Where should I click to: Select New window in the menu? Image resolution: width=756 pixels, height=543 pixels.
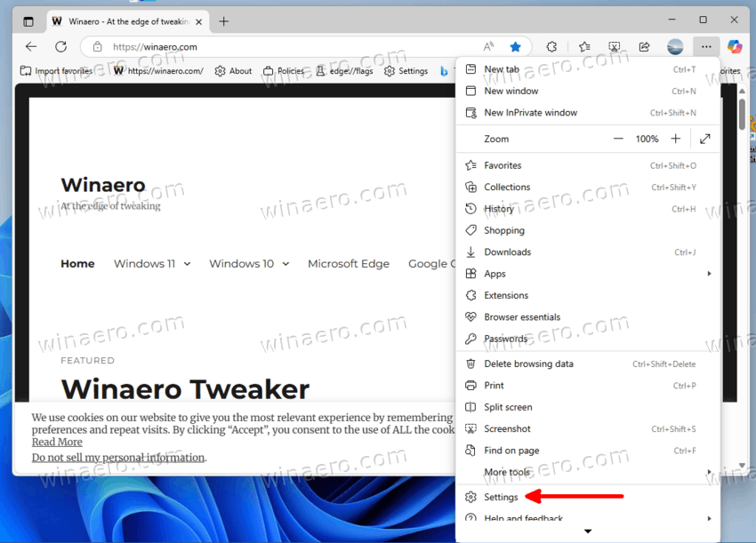click(x=588, y=91)
